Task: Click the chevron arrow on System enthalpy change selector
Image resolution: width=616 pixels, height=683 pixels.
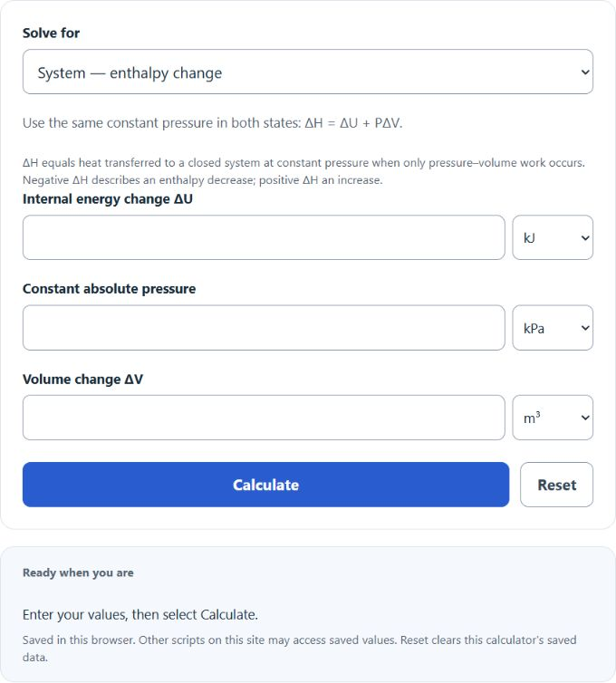Action: click(x=585, y=72)
